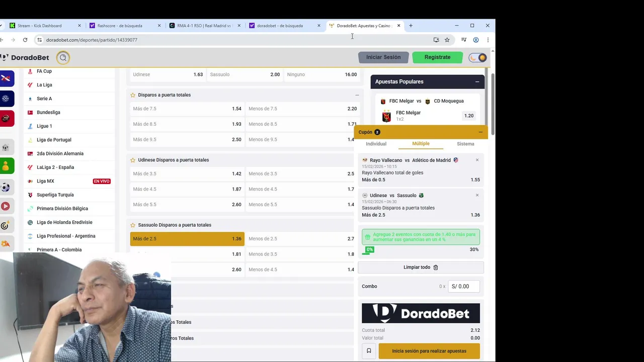
Task: Open the Chrome media control icon
Action: point(464,40)
